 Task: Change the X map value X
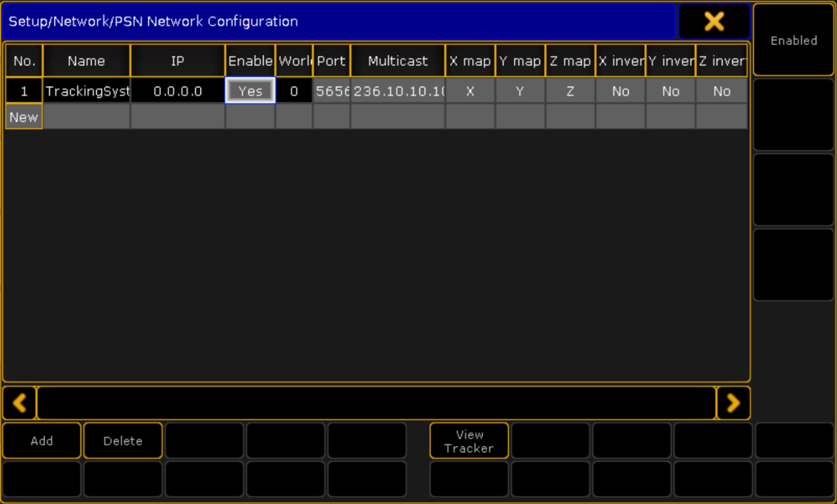click(x=470, y=91)
